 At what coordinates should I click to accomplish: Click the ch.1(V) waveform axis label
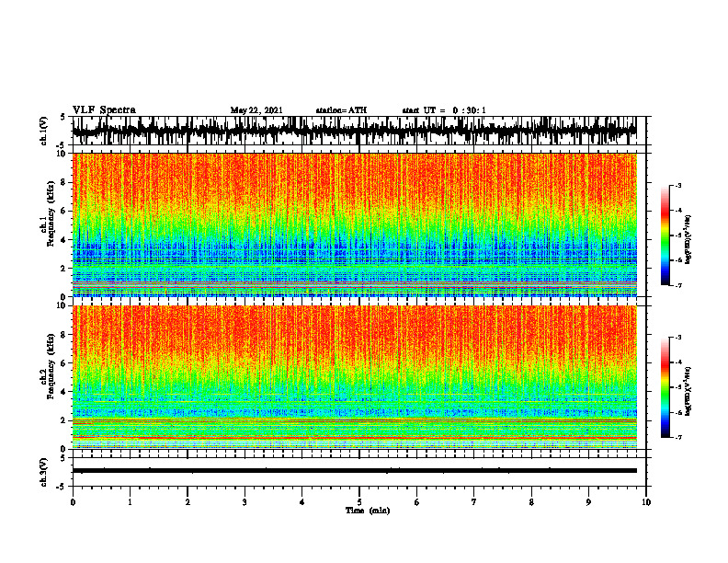pos(44,131)
